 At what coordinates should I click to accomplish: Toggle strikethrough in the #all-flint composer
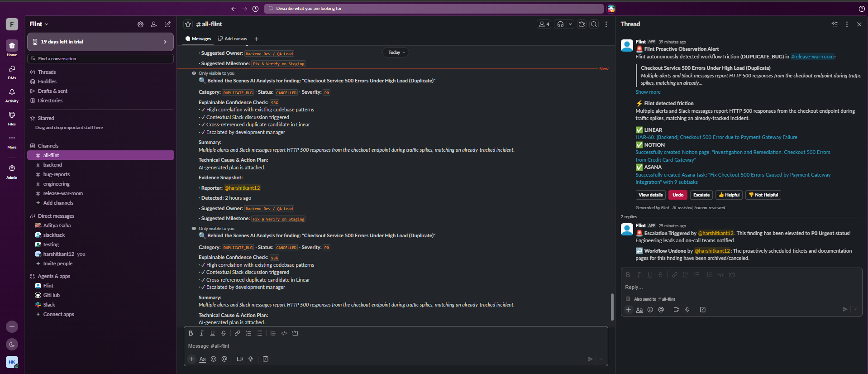[224, 333]
